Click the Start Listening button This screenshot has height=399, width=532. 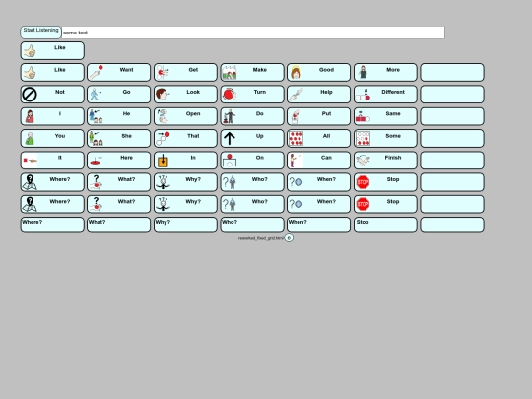[40, 33]
